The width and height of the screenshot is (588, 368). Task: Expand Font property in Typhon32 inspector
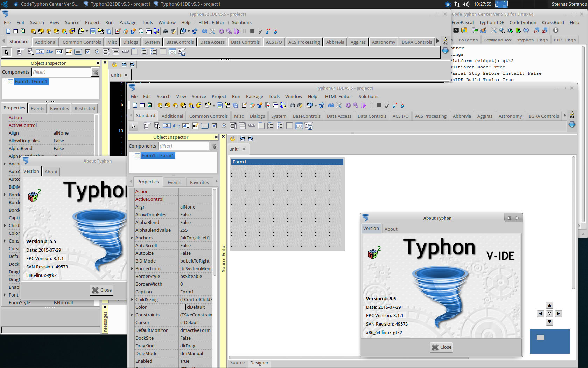(x=5, y=295)
